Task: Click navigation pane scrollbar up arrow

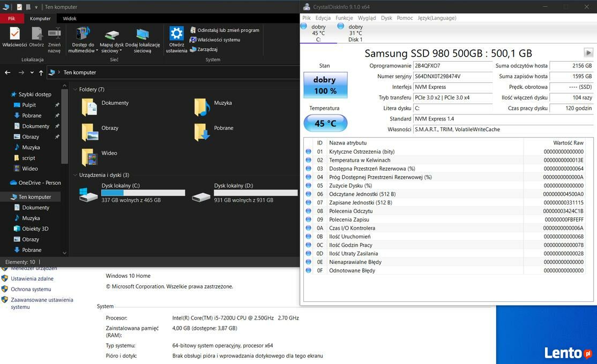Action: [64, 86]
